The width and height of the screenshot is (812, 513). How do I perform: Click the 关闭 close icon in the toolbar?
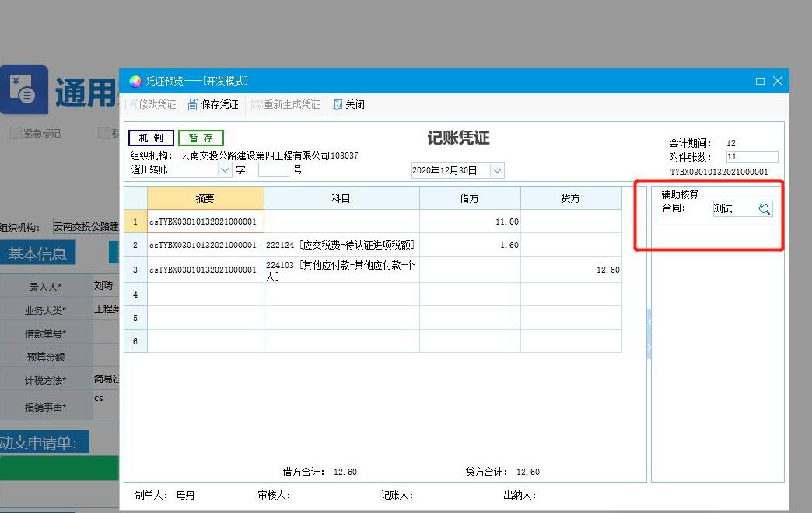coord(338,105)
